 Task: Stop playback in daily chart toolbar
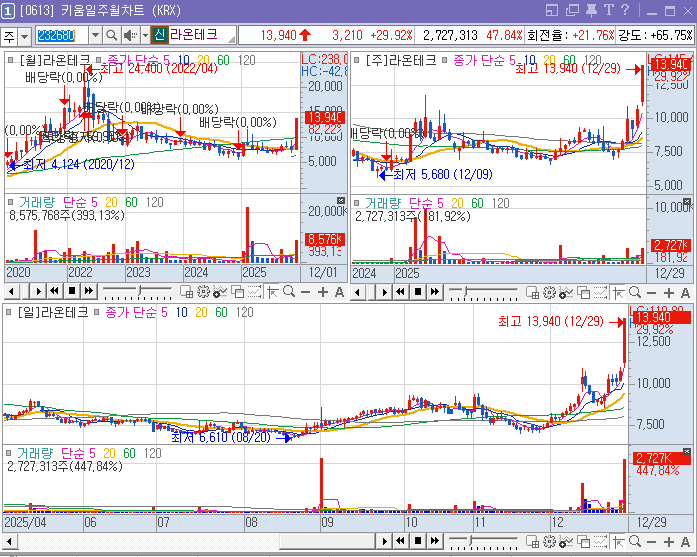click(x=418, y=541)
